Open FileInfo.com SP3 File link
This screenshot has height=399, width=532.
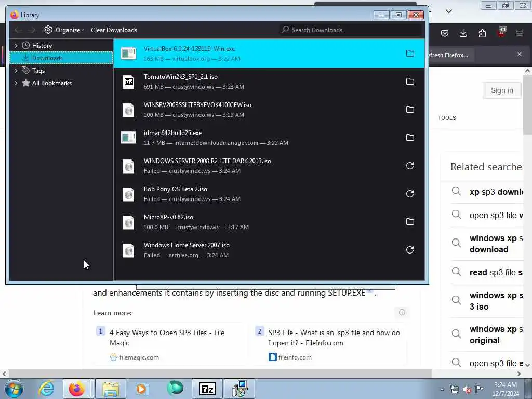[x=334, y=338]
